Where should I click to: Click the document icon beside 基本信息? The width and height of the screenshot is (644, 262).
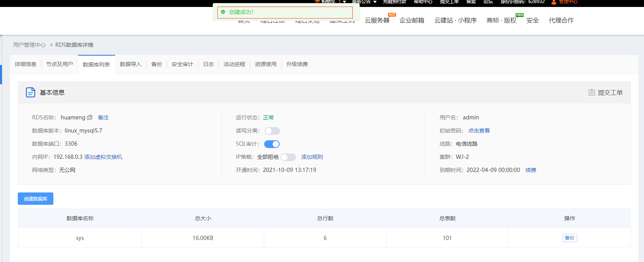point(31,92)
